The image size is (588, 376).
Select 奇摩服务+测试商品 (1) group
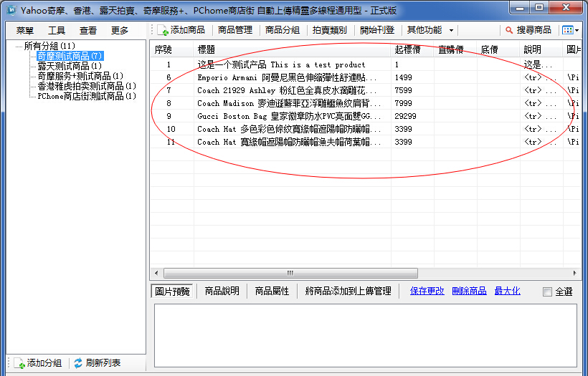pyautogui.click(x=80, y=77)
